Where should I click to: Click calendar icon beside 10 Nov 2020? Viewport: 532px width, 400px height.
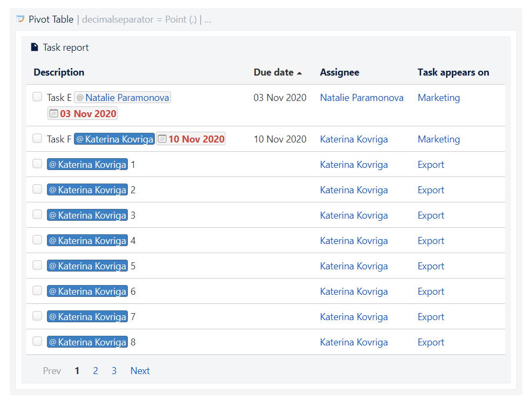pos(162,139)
